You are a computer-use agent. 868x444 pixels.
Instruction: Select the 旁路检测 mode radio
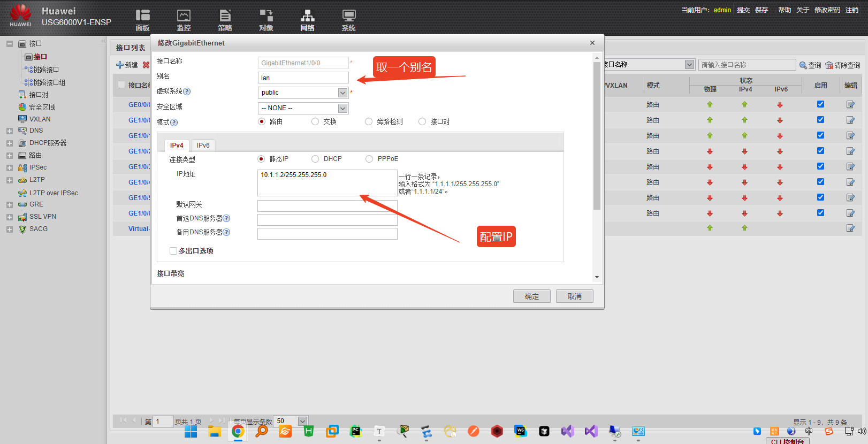369,121
